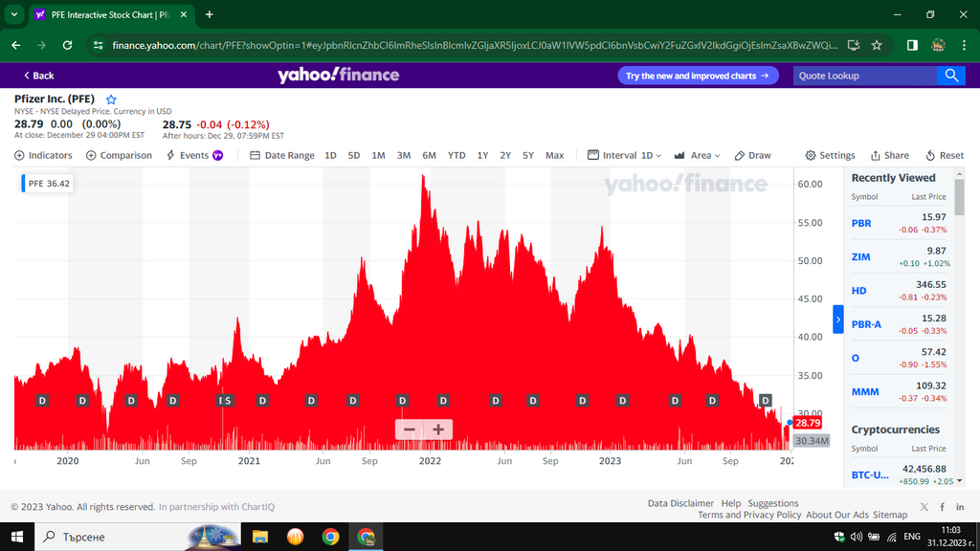Open Suggestions link
The image size is (980, 551).
(773, 503)
